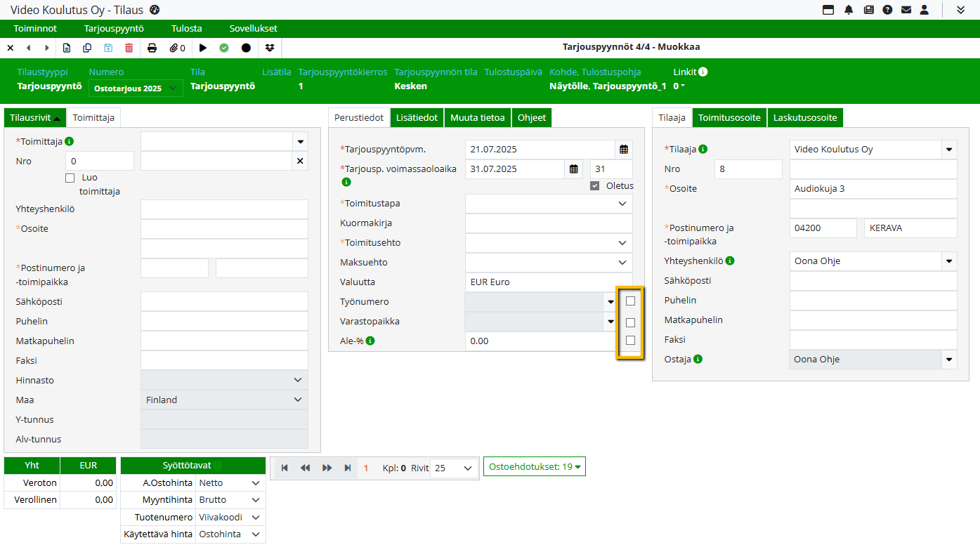Viewport: 980px width, 552px height.
Task: Open attachments via the paperclip icon
Action: (177, 48)
